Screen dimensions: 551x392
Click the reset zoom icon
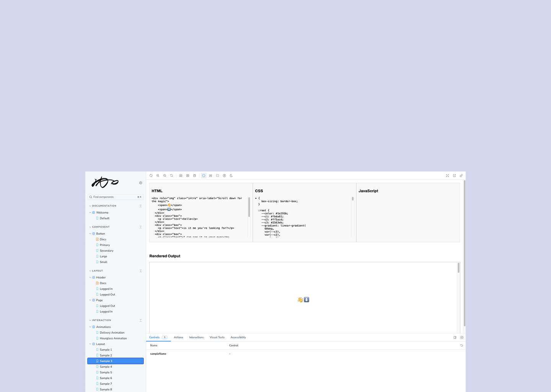click(171, 176)
